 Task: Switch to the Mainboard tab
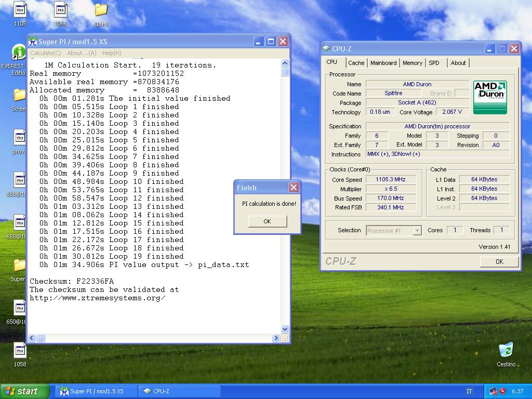click(383, 63)
